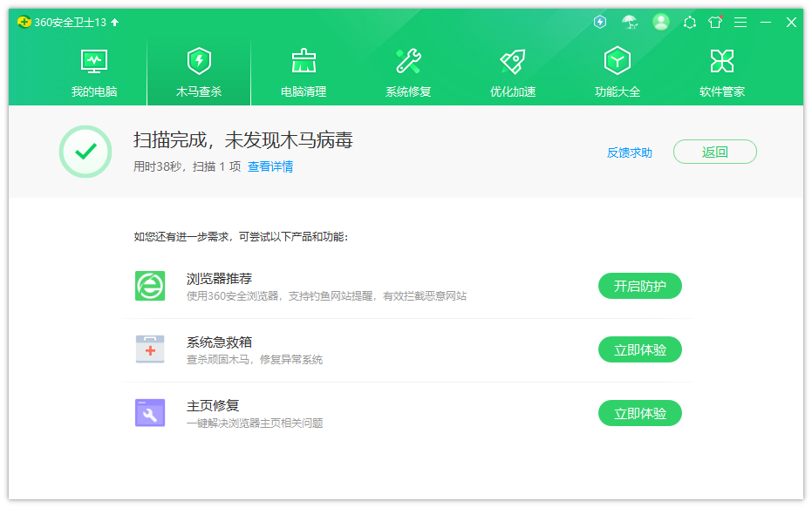The image size is (812, 508).
Task: Open 功能大全 tab
Action: point(618,72)
